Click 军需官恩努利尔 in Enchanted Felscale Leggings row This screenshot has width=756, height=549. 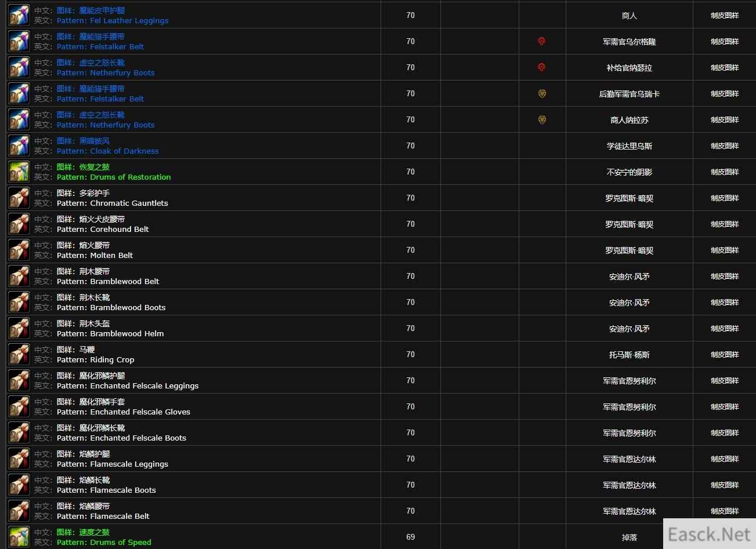(630, 381)
